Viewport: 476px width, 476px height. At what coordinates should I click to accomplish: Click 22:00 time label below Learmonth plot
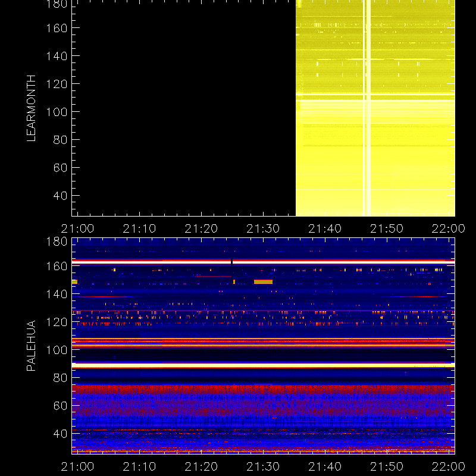click(x=449, y=228)
